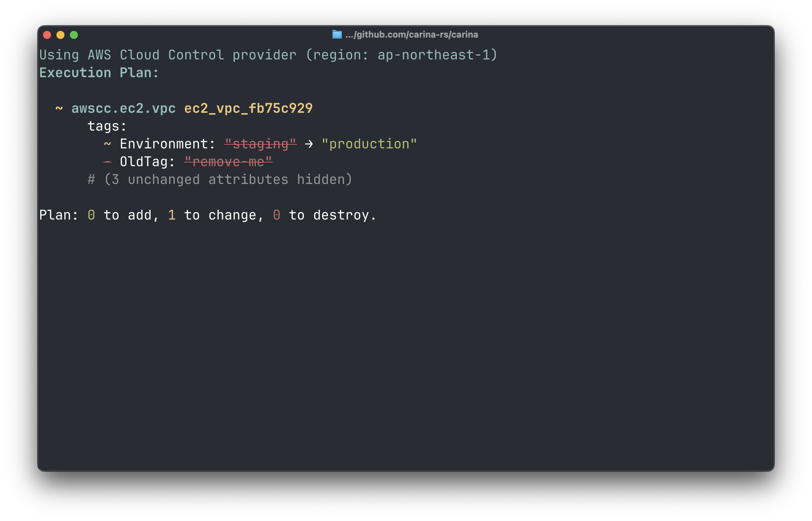Image resolution: width=812 pixels, height=521 pixels.
Task: Click the "tags:" attribute label
Action: [107, 126]
